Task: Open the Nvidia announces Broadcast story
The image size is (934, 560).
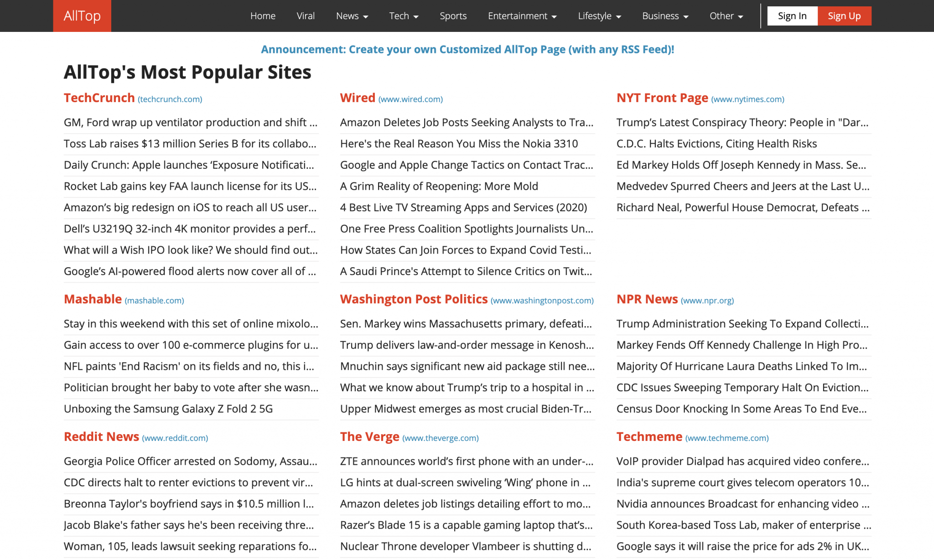Action: 742,503
